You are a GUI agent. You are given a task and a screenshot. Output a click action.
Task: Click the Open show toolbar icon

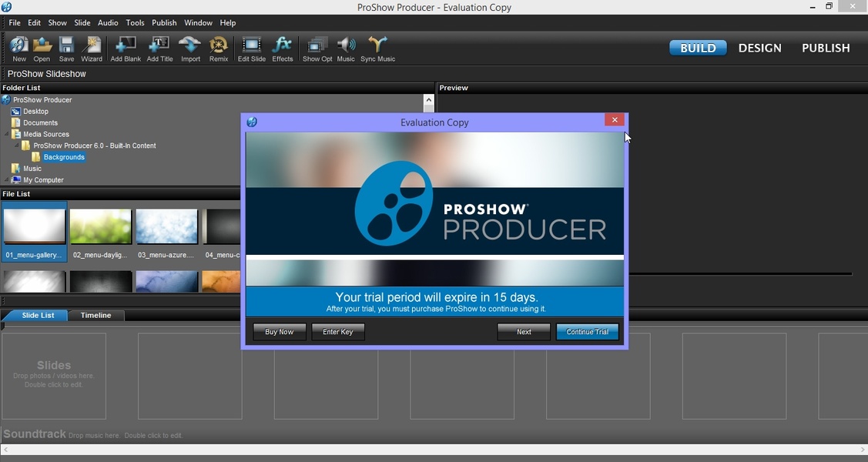point(42,49)
